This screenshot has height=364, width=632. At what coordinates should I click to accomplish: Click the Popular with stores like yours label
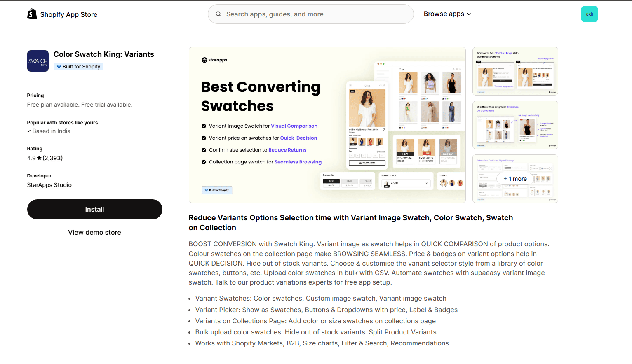(x=63, y=123)
